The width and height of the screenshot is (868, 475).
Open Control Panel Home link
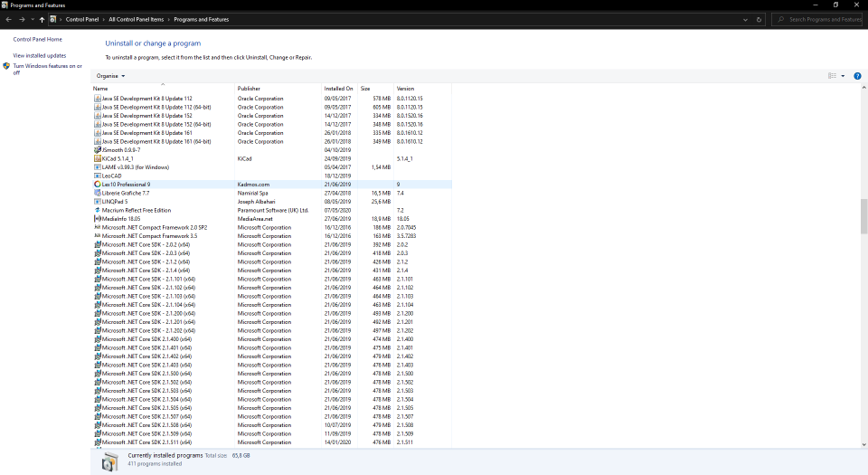click(x=38, y=39)
